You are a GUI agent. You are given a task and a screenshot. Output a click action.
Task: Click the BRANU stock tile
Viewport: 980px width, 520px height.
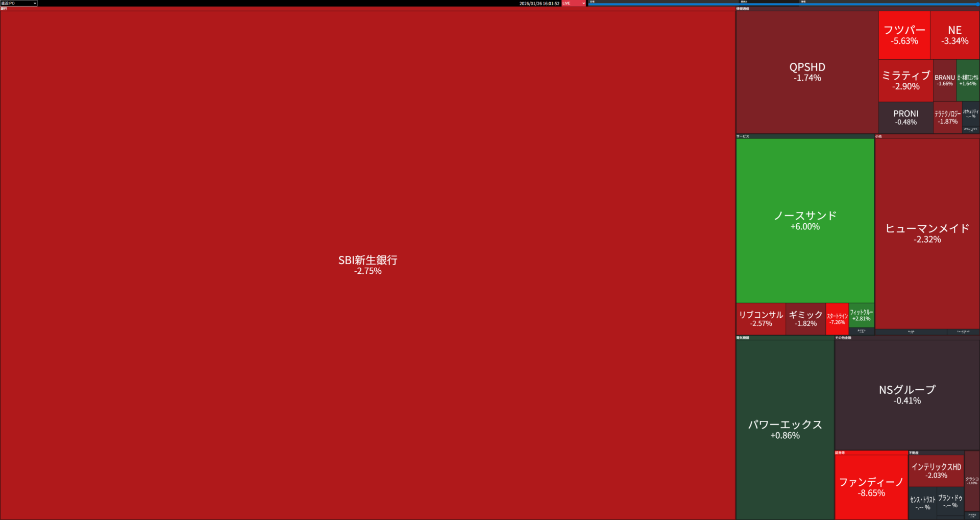point(944,80)
